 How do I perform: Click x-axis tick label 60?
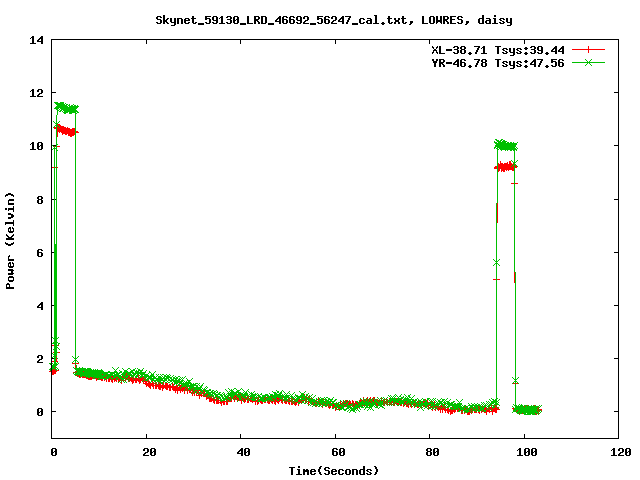(x=338, y=452)
